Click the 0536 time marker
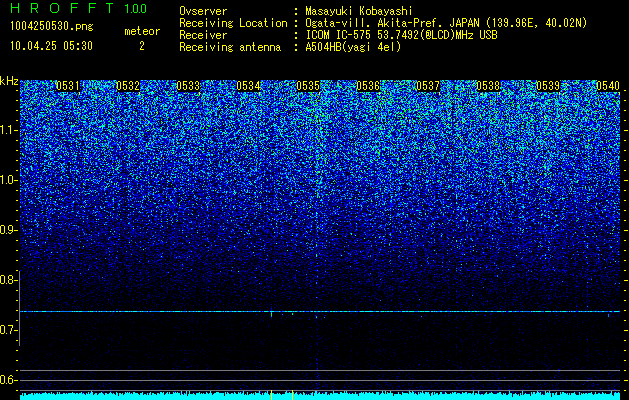Viewport: 629px width, 400px height. pos(368,86)
